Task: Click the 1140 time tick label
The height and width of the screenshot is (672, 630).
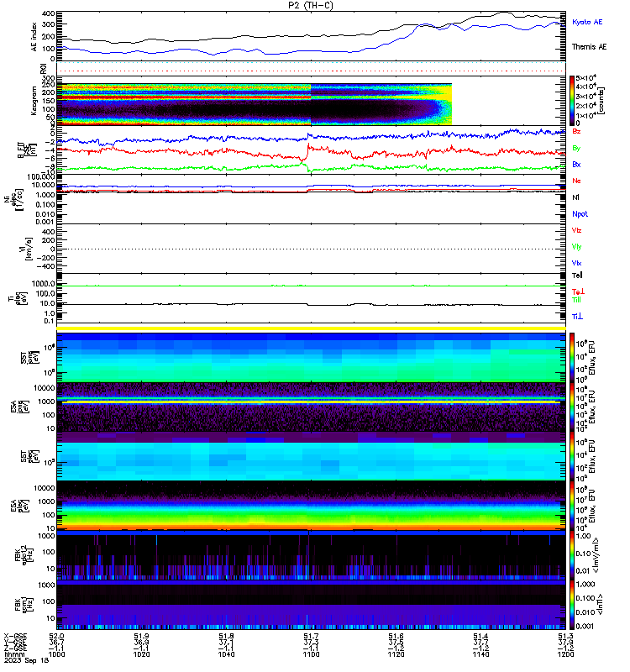Action: [x=480, y=654]
